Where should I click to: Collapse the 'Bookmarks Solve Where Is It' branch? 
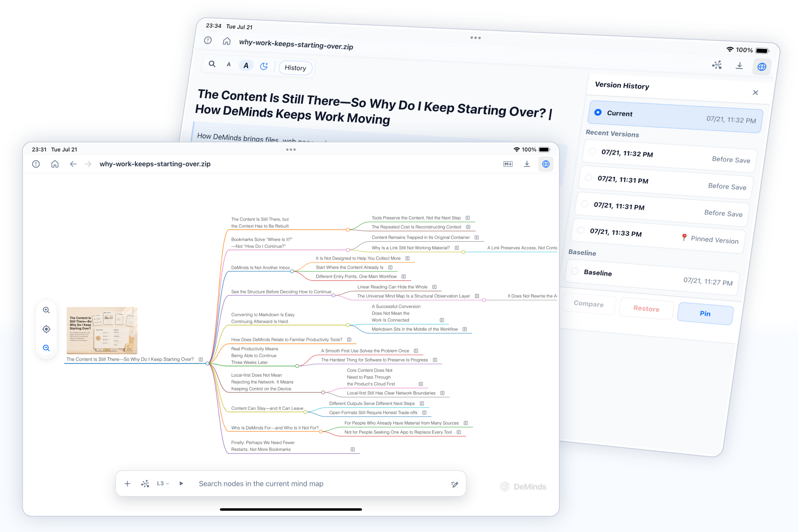pos(348,250)
